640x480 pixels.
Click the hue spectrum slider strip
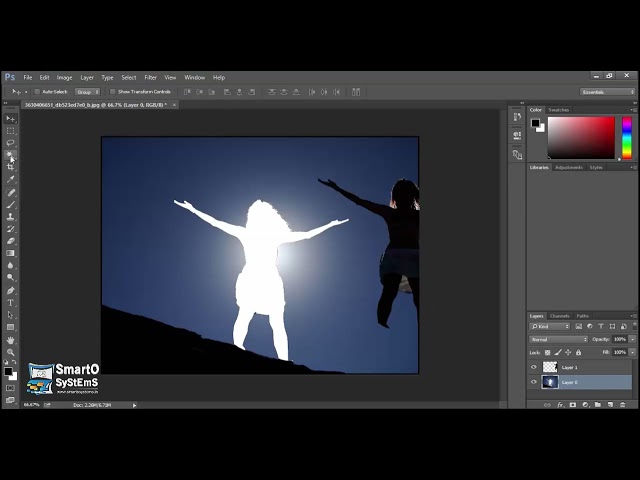(627, 138)
